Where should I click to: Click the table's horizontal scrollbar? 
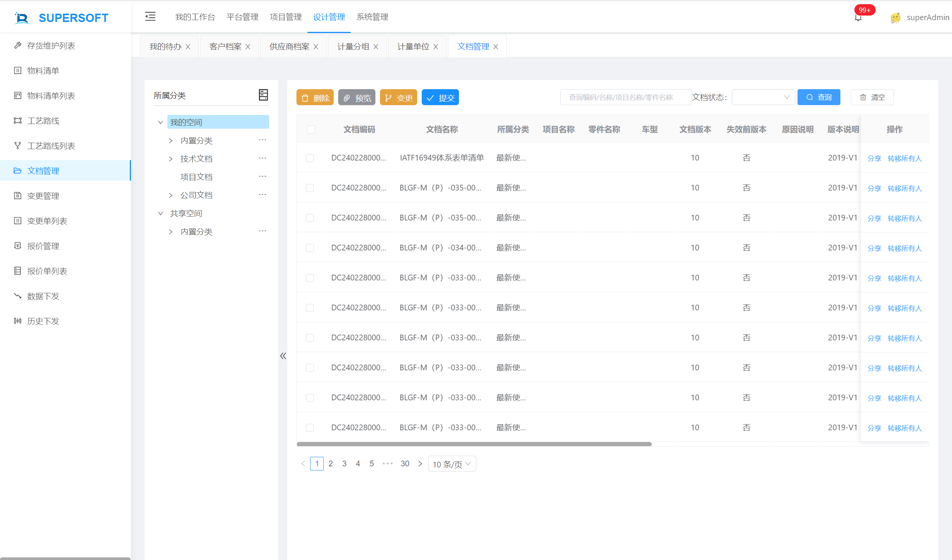click(x=474, y=444)
